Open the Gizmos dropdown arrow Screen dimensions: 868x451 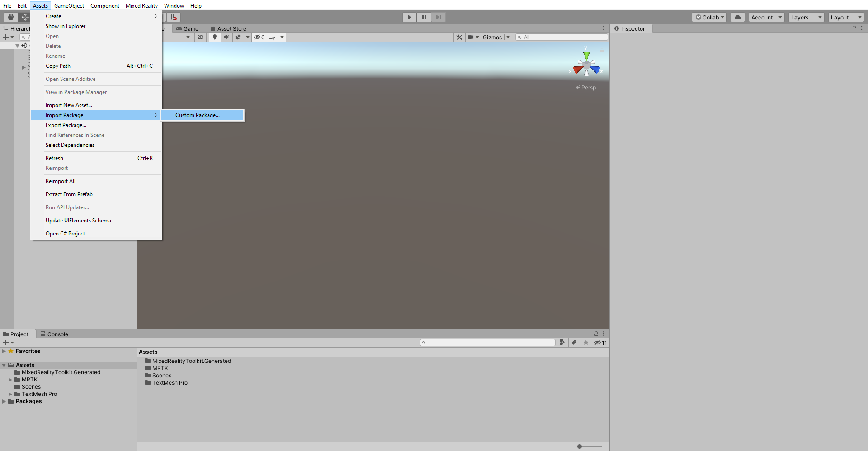pyautogui.click(x=508, y=37)
